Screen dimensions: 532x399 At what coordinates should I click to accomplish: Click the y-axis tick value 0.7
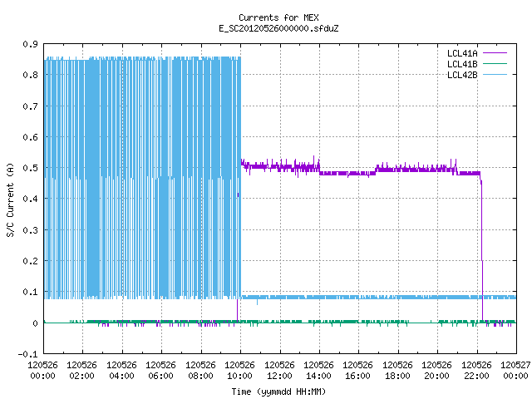(30, 106)
